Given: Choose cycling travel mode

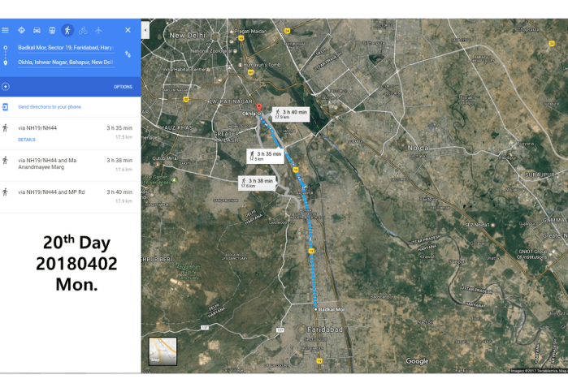Looking at the screenshot, I should (x=83, y=30).
